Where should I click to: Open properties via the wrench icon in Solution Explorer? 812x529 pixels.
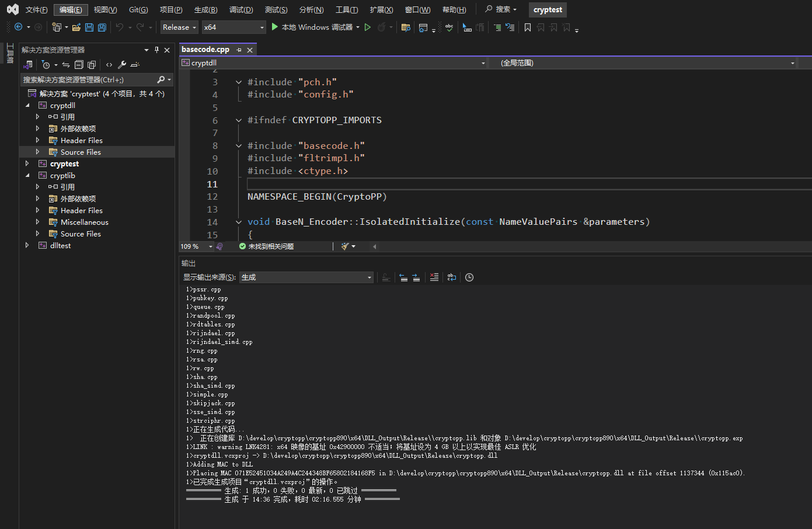pos(122,65)
